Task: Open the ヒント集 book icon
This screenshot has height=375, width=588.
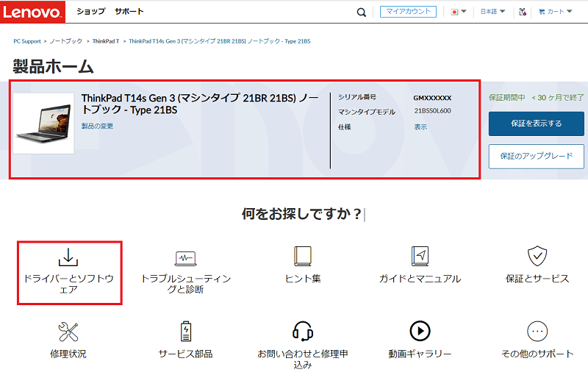Action: pyautogui.click(x=303, y=256)
